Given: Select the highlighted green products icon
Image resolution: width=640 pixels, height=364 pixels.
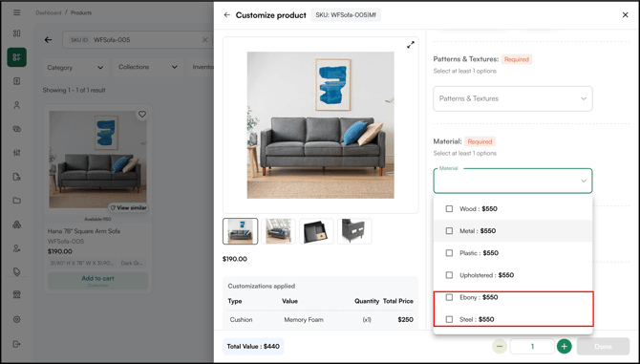Looking at the screenshot, I should click(x=17, y=57).
